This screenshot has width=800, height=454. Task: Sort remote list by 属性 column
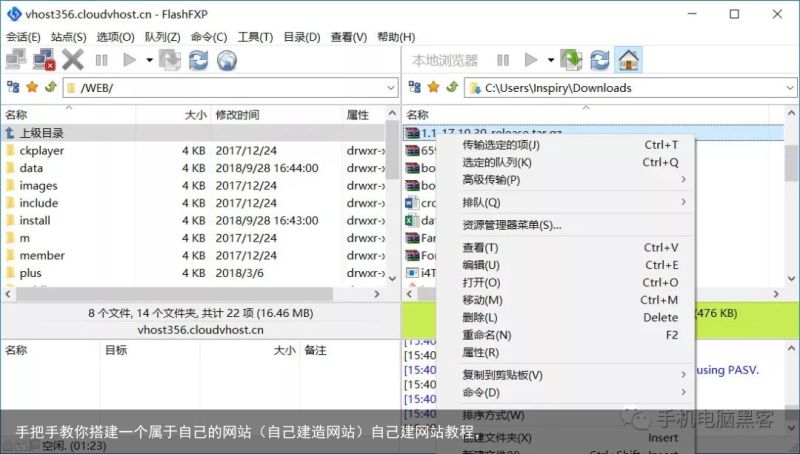click(364, 115)
